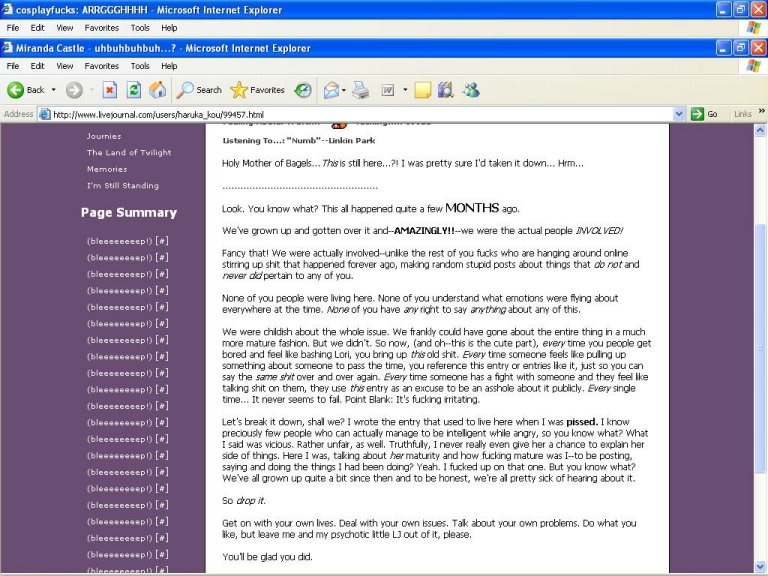Screen dimensions: 768x576
Task: Open Favorites menu in cosplayfucks window
Action: coord(101,28)
